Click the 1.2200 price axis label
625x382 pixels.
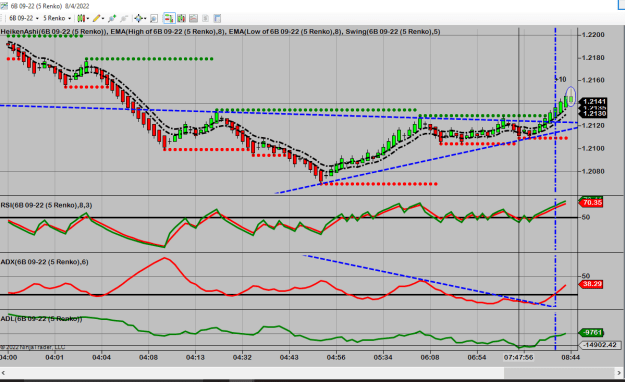[593, 35]
